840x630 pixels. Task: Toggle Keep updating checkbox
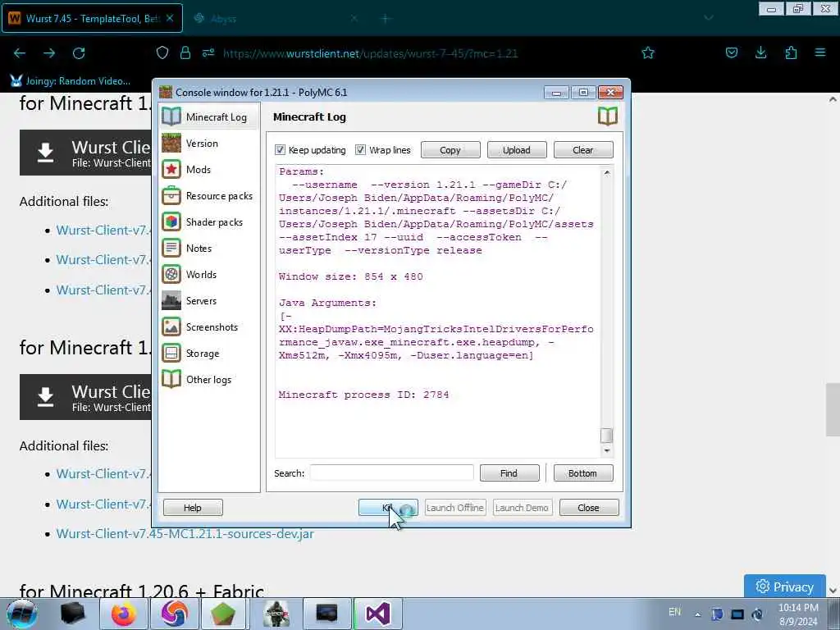click(x=280, y=150)
